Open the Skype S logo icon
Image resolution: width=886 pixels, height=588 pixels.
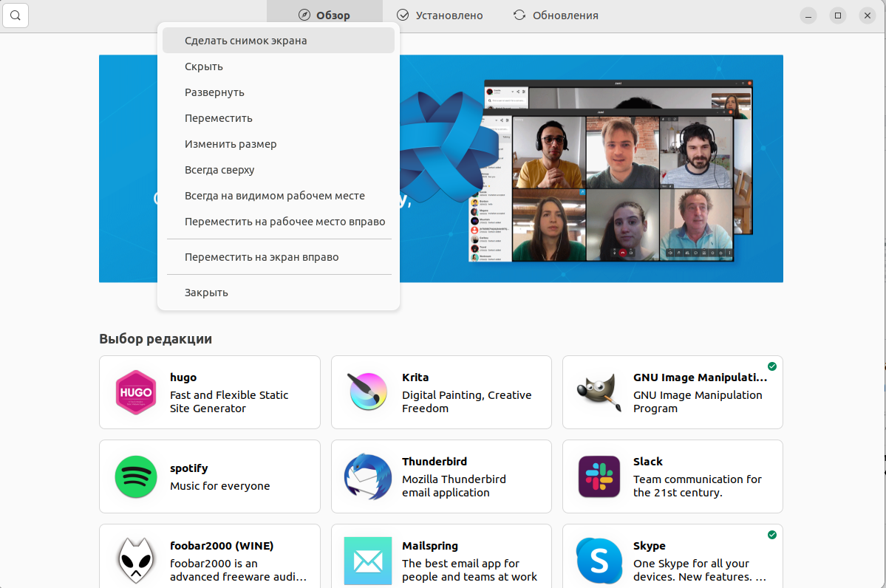(599, 561)
